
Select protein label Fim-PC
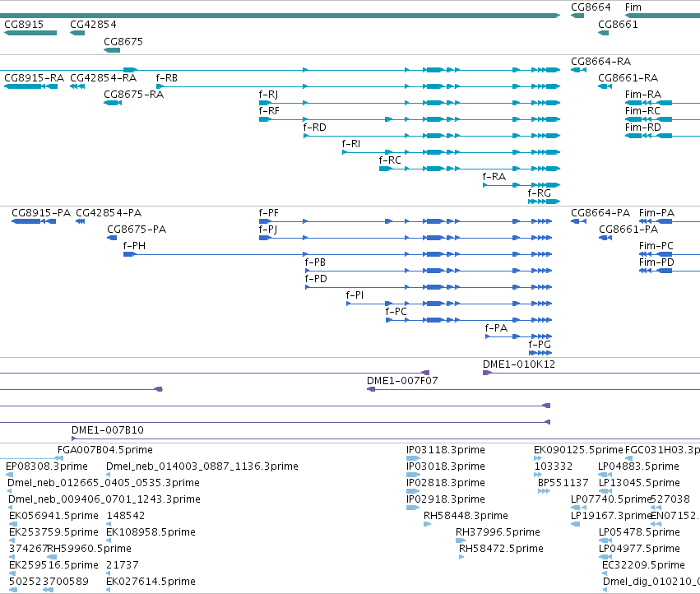click(656, 246)
